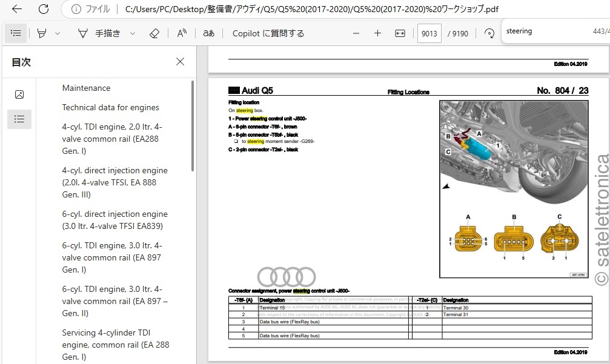Click '5-pin connector -T5bf-, black' text
Viewport: 610px width, 364px height.
pyautogui.click(x=264, y=135)
